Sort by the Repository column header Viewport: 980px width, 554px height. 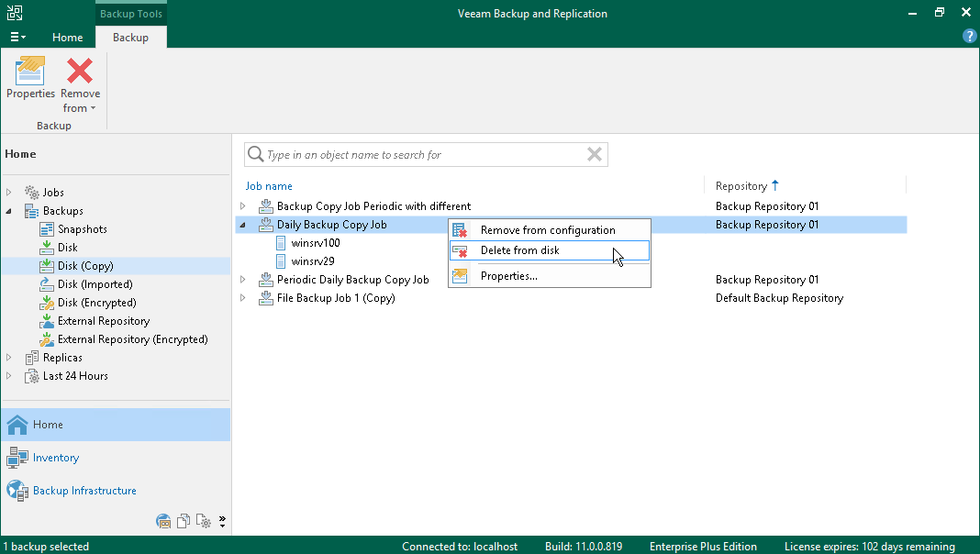click(741, 186)
